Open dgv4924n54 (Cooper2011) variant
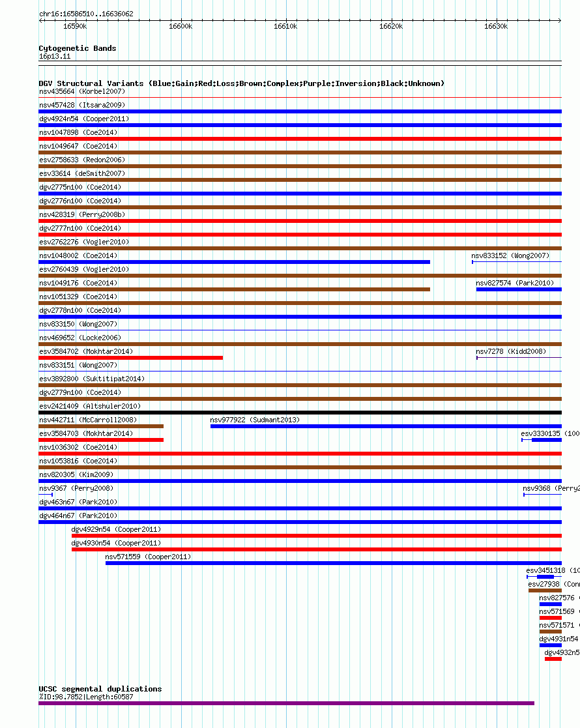 pos(84,119)
